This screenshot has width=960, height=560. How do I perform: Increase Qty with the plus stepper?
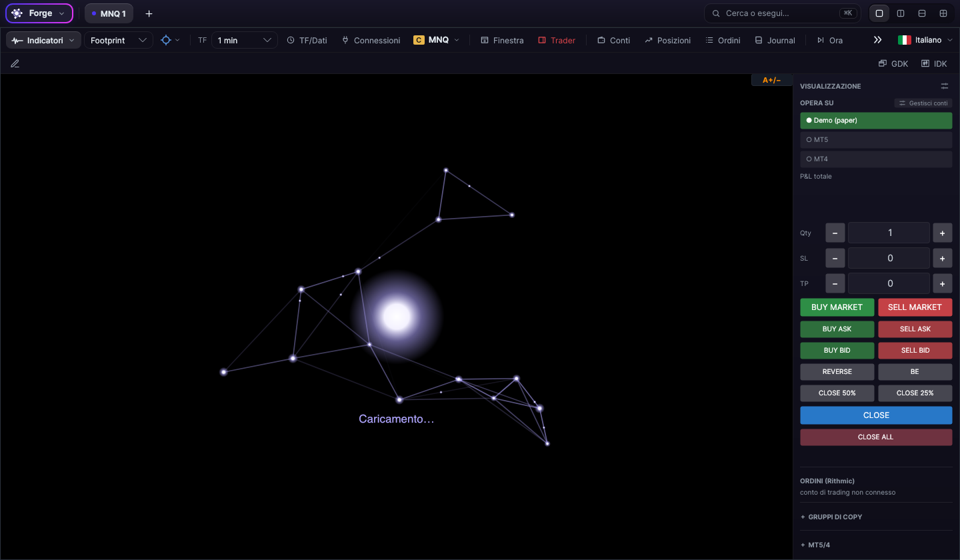coord(942,233)
